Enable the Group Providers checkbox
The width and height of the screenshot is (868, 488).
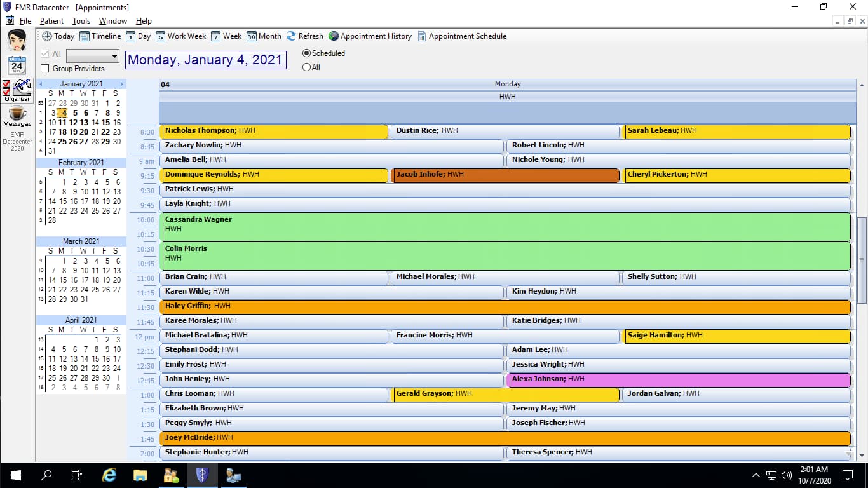point(44,68)
